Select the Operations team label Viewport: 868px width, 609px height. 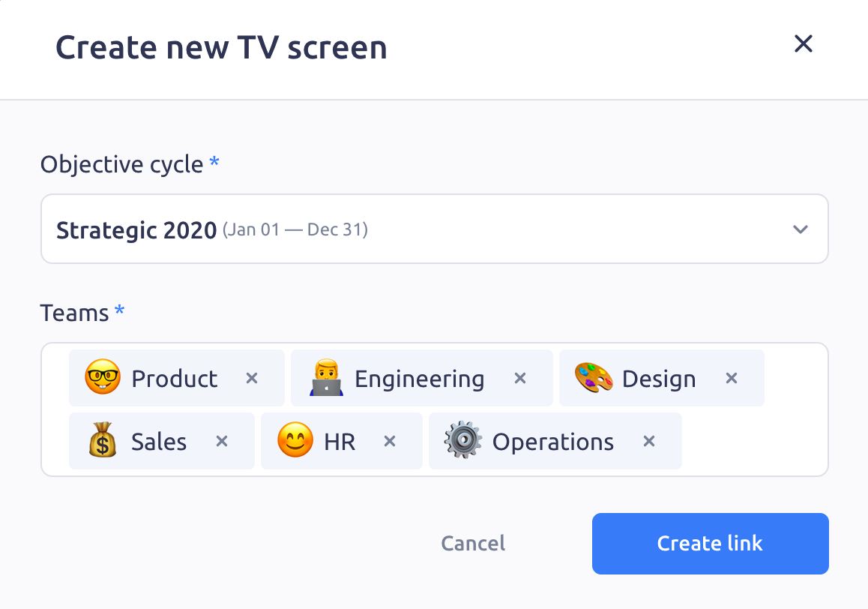point(553,442)
